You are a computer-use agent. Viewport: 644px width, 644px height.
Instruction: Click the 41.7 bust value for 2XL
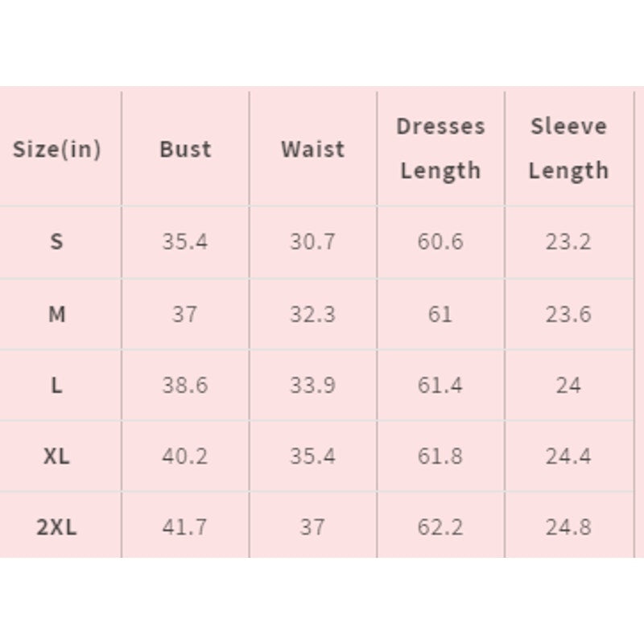(x=185, y=527)
